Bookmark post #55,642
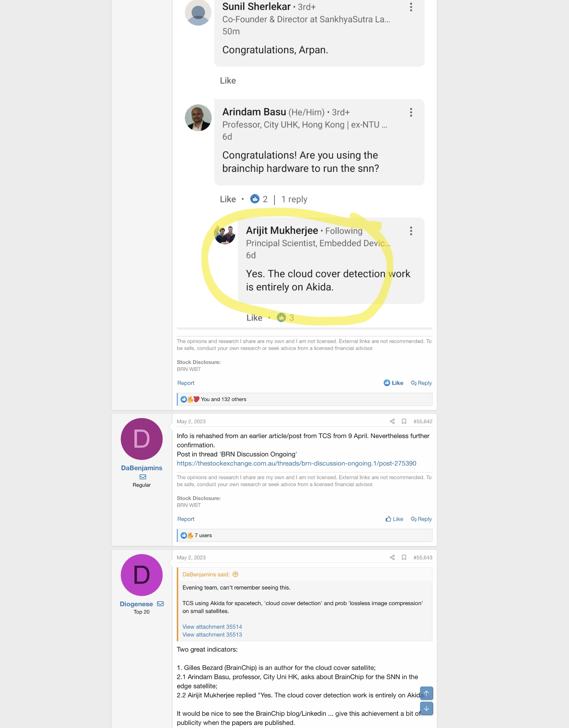 coord(404,421)
